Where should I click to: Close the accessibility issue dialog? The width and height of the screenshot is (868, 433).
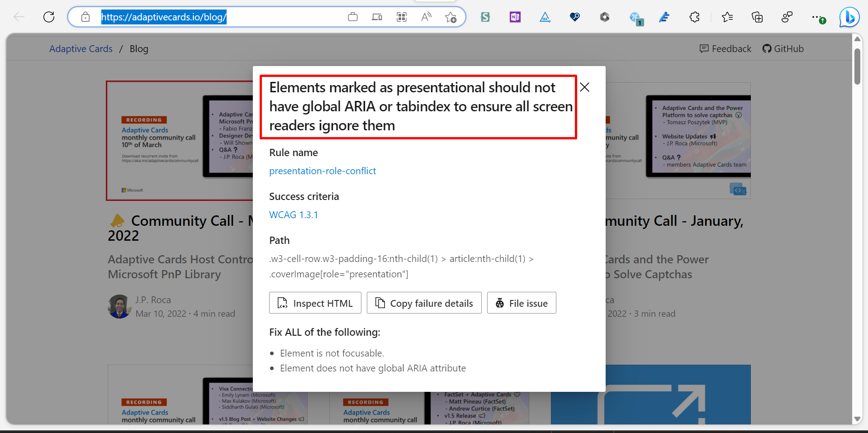pos(584,87)
